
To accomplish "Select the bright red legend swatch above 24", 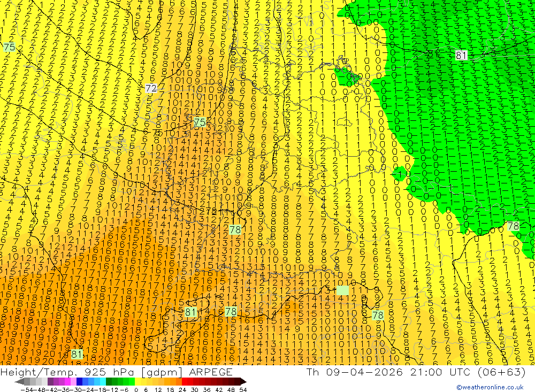I will point(185,381).
